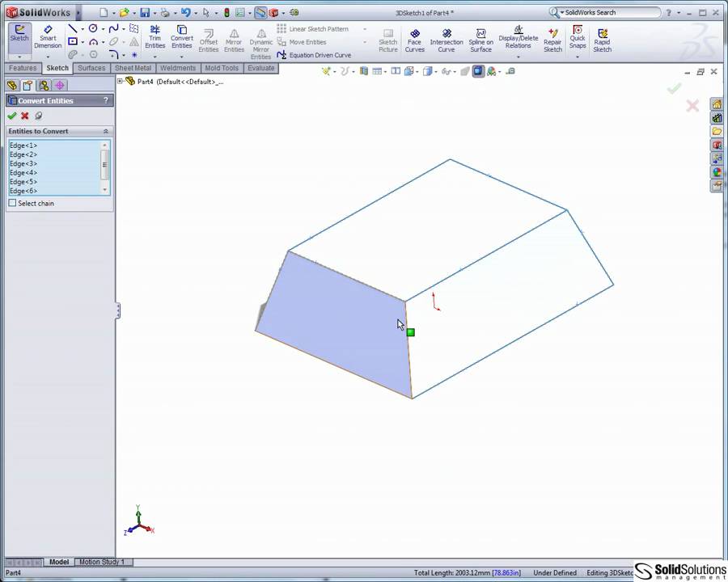Open the Mold Tools tab
This screenshot has height=582, width=728.
point(221,67)
